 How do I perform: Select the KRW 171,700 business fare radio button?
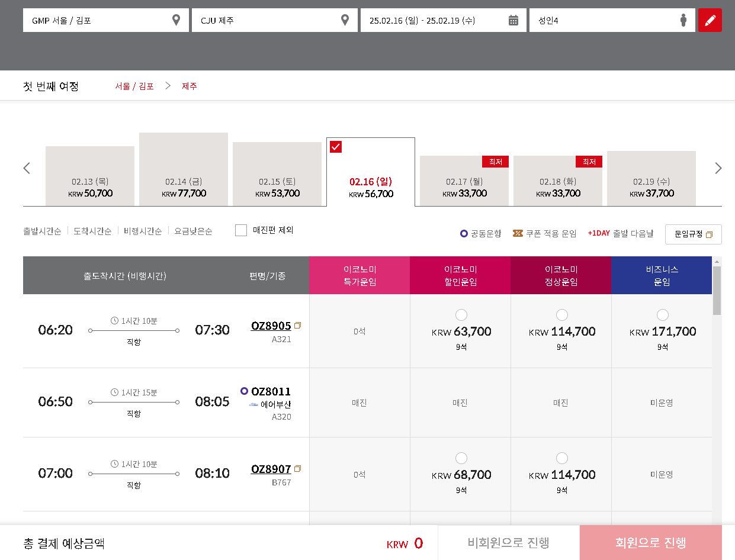pos(662,315)
